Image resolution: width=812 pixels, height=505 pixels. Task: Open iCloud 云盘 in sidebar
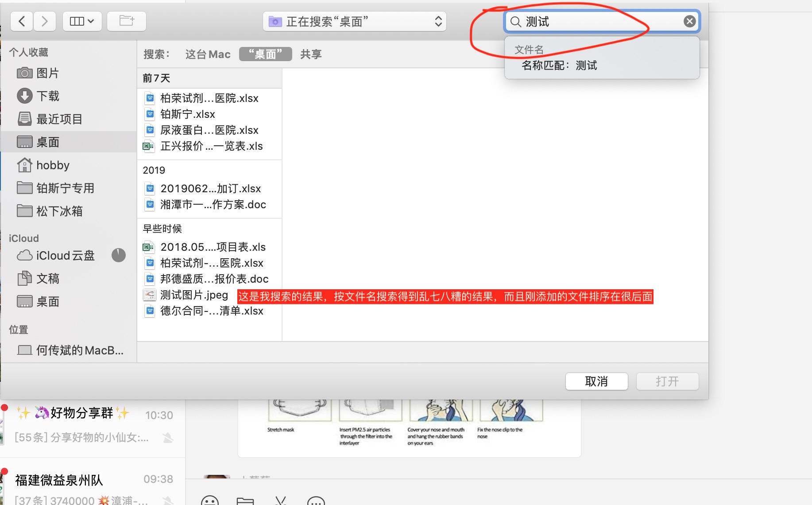point(69,256)
